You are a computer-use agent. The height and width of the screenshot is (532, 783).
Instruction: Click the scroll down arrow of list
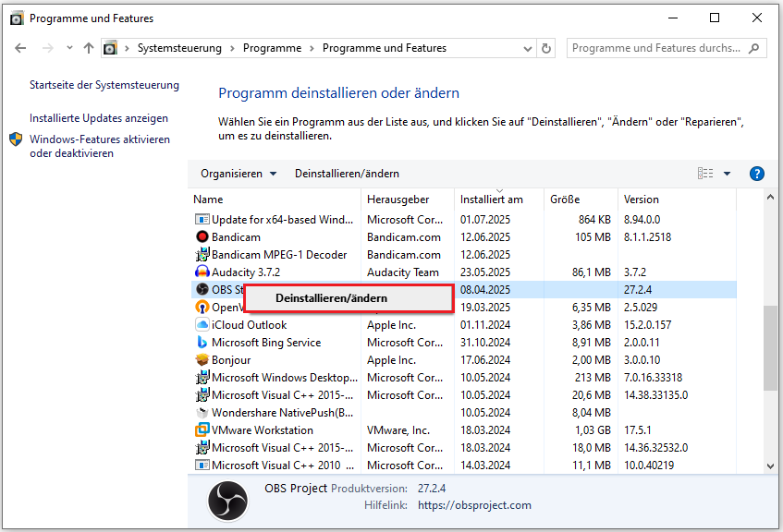(x=770, y=466)
